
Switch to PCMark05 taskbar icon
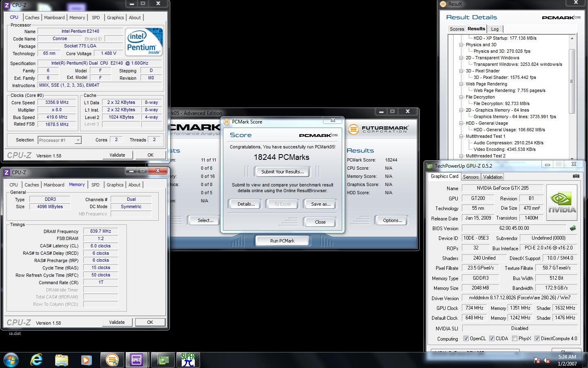coord(111,360)
